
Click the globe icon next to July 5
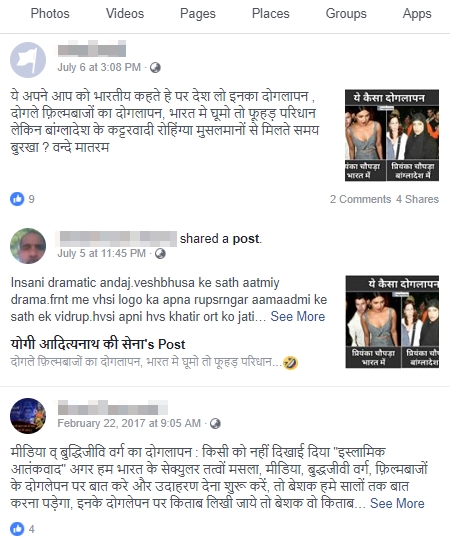(x=160, y=254)
